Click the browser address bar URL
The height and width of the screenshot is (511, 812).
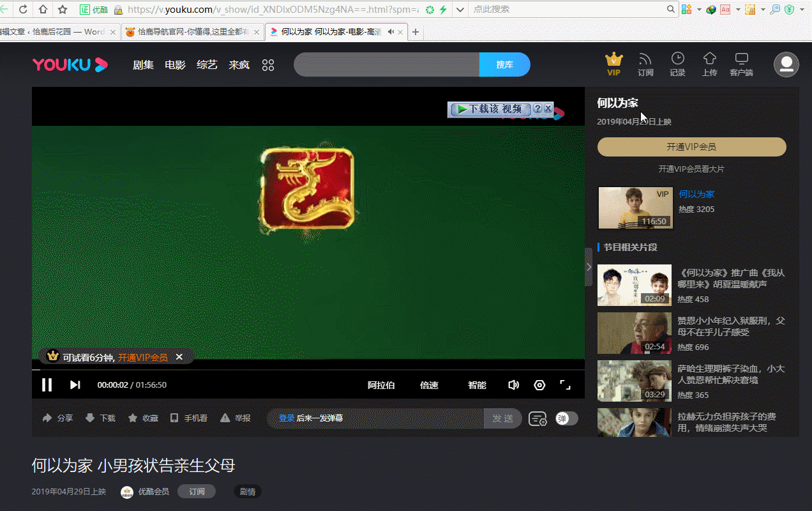coord(273,10)
